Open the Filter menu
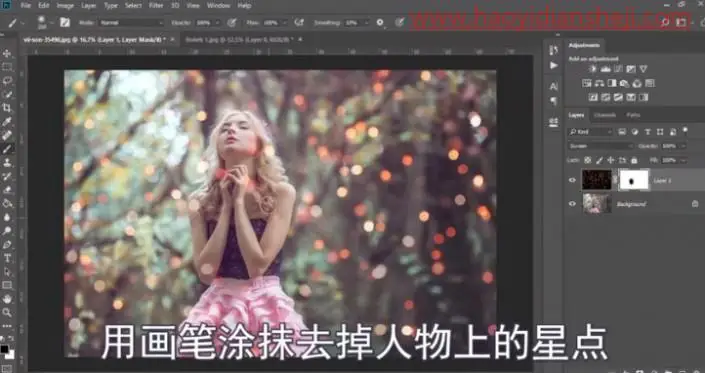This screenshot has width=705, height=373. pyautogui.click(x=156, y=6)
